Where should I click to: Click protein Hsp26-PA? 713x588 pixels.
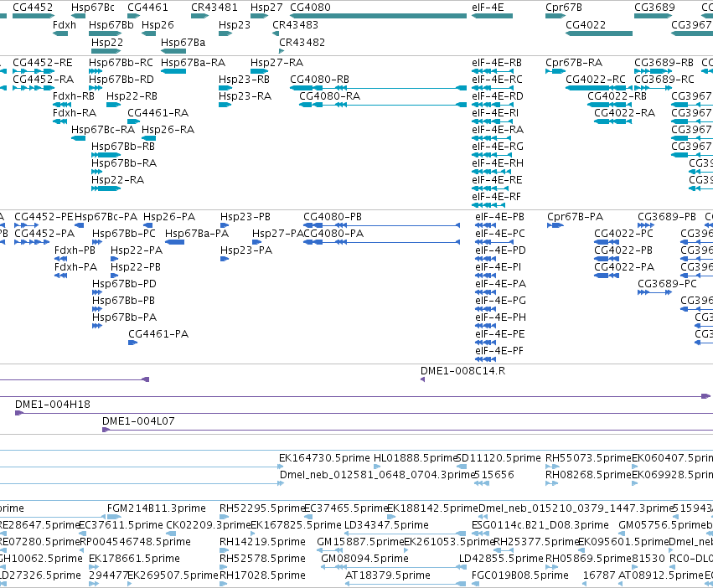169,216
